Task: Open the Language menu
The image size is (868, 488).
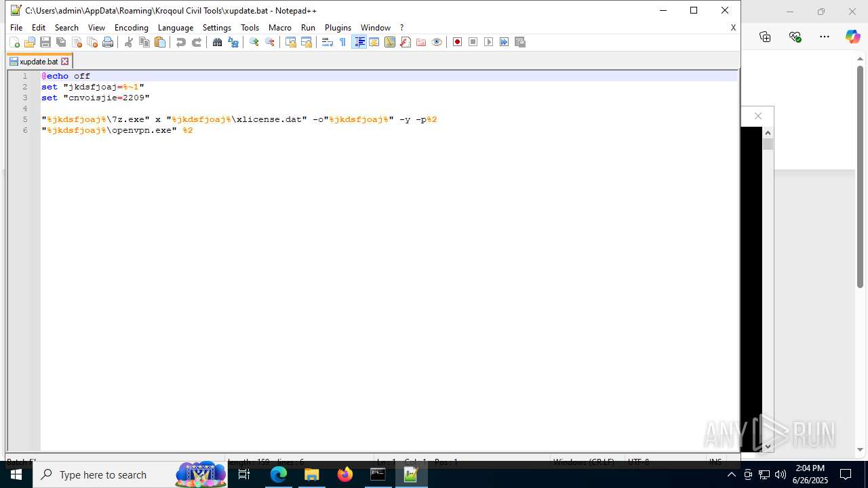Action: 176,28
